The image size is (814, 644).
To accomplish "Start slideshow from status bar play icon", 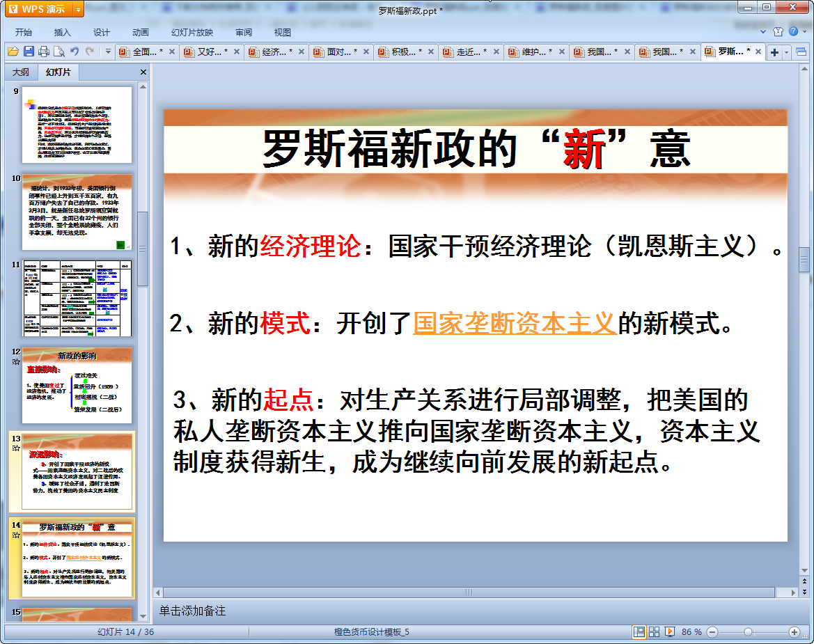I will point(670,631).
